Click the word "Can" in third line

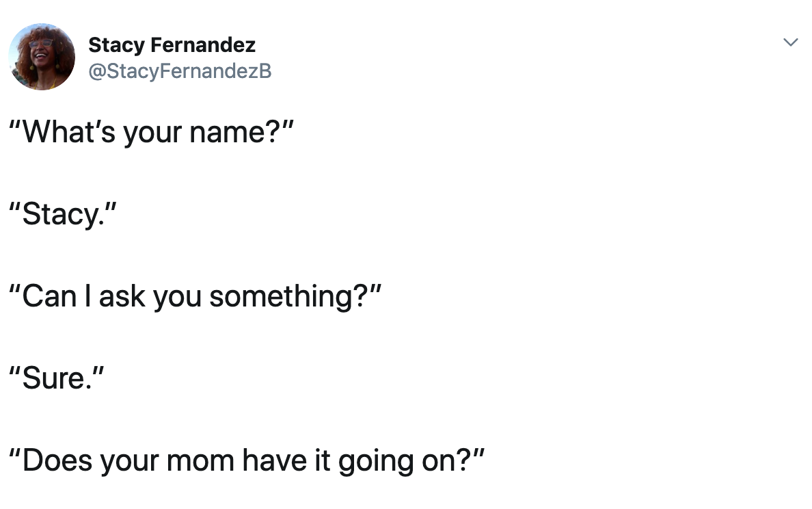(x=49, y=296)
